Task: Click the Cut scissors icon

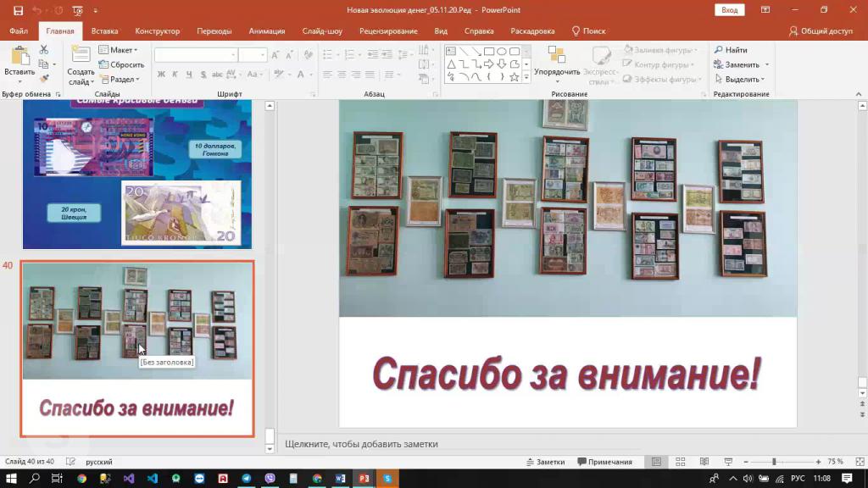Action: click(x=44, y=50)
